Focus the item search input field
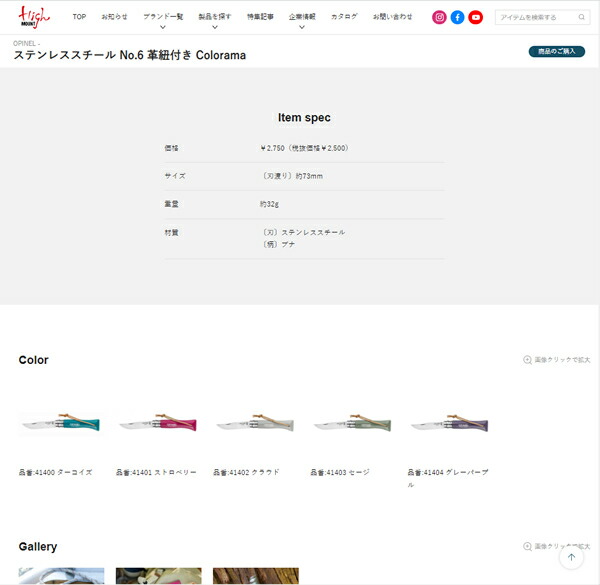Screen dimensions: 600x585 pos(534,17)
